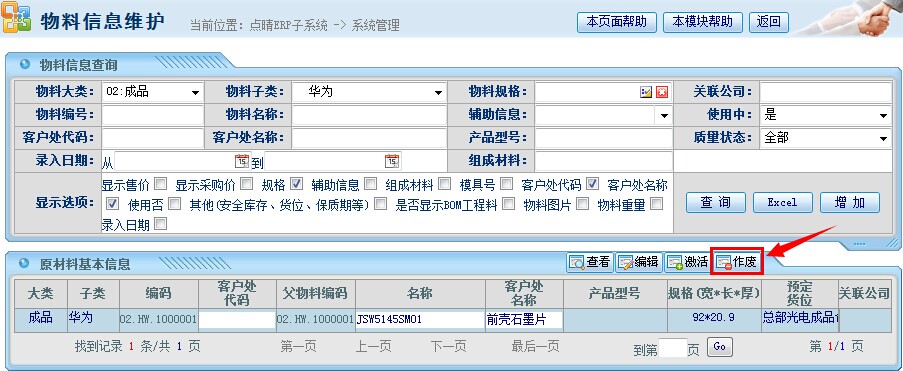Toggle the 物料图片 checkbox
This screenshot has width=903, height=371.
coord(583,203)
